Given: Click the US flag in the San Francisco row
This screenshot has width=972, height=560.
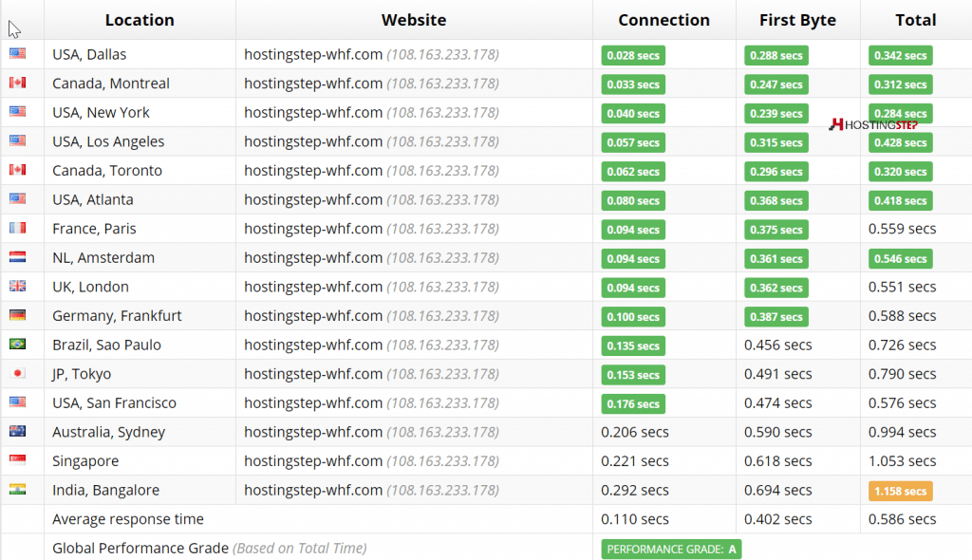Looking at the screenshot, I should coord(17,401).
